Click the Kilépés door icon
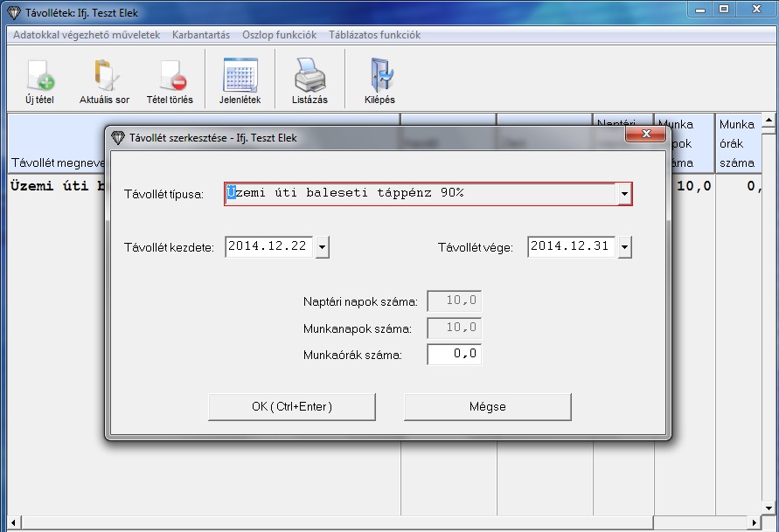 pyautogui.click(x=379, y=76)
